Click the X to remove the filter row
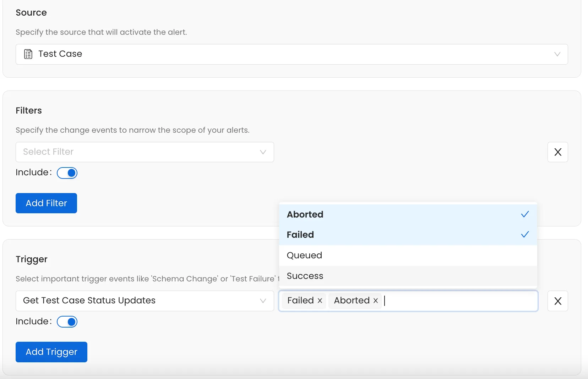Screen dimensions: 588x379 [557, 152]
